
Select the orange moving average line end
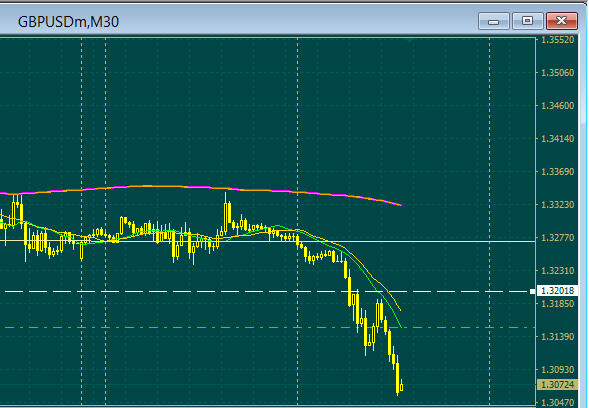tap(400, 310)
